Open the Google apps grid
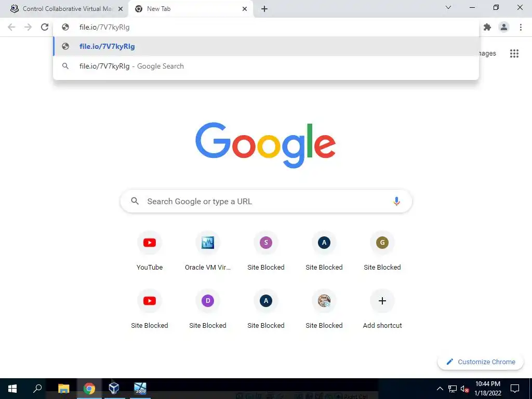The width and height of the screenshot is (532, 399). tap(514, 54)
